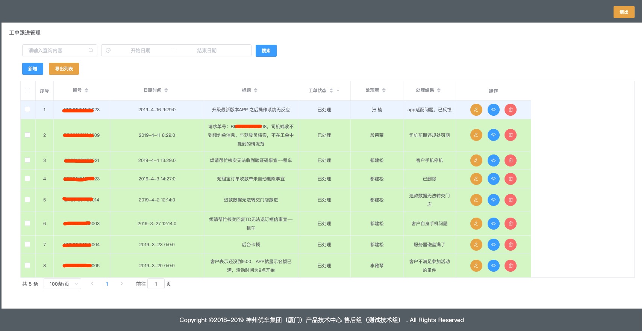View the 客户自身手机问题 row
This screenshot has width=644, height=336.
(493, 224)
